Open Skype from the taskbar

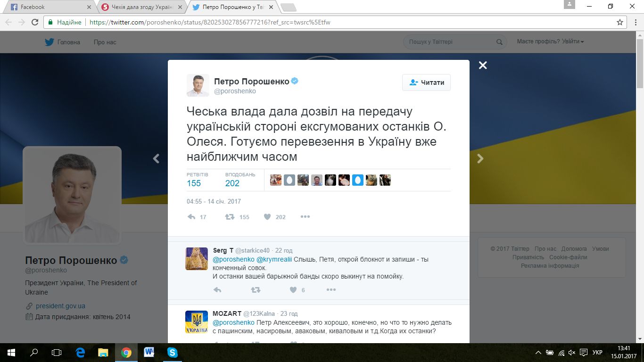[172, 352]
